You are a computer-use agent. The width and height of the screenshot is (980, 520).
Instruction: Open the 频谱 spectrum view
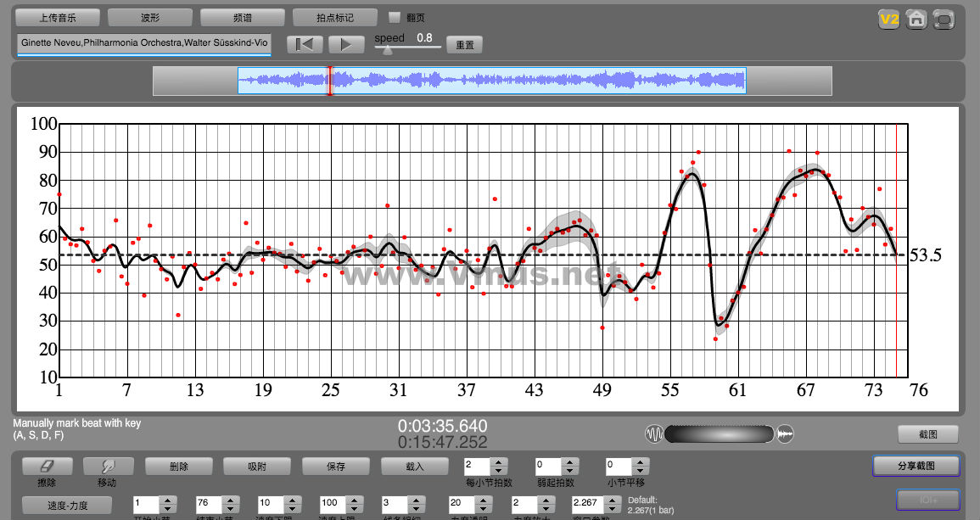click(x=242, y=17)
